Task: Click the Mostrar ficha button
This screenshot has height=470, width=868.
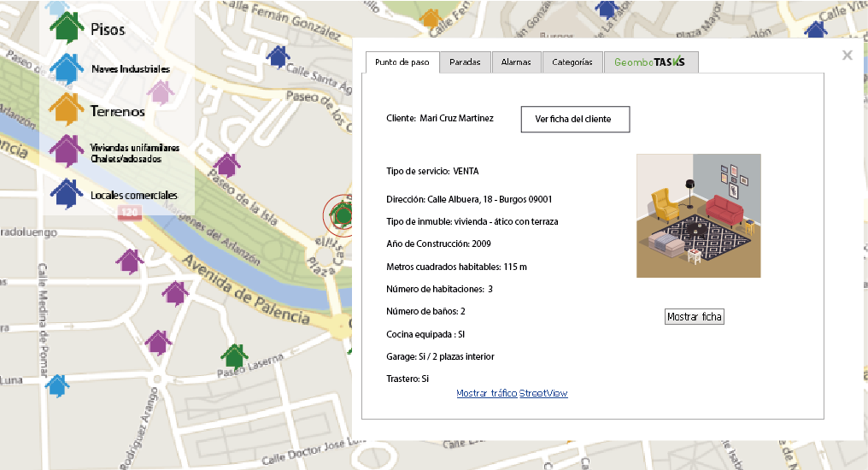Action: tap(694, 317)
